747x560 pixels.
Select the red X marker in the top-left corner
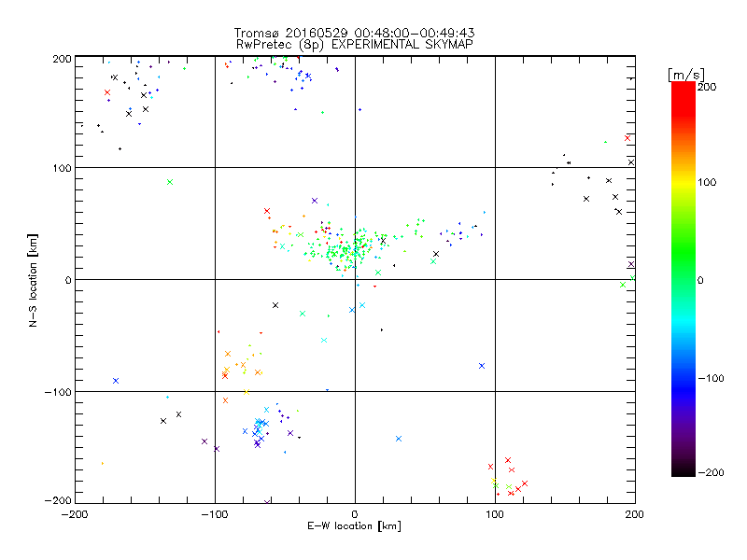click(107, 92)
